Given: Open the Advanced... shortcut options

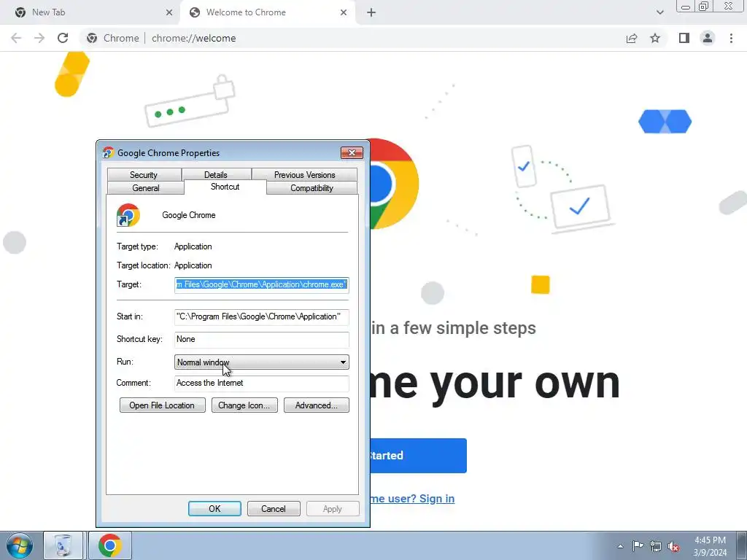Looking at the screenshot, I should coord(317,405).
